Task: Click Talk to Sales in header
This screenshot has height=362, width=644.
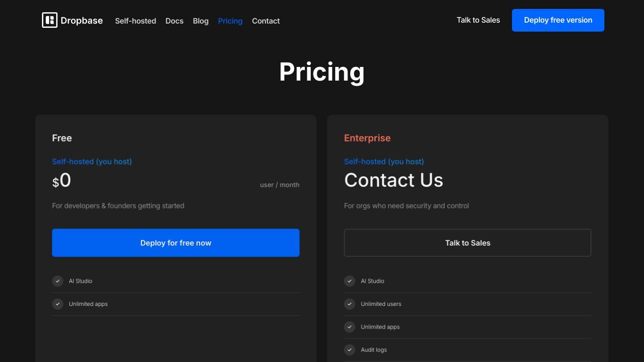Action: point(478,20)
